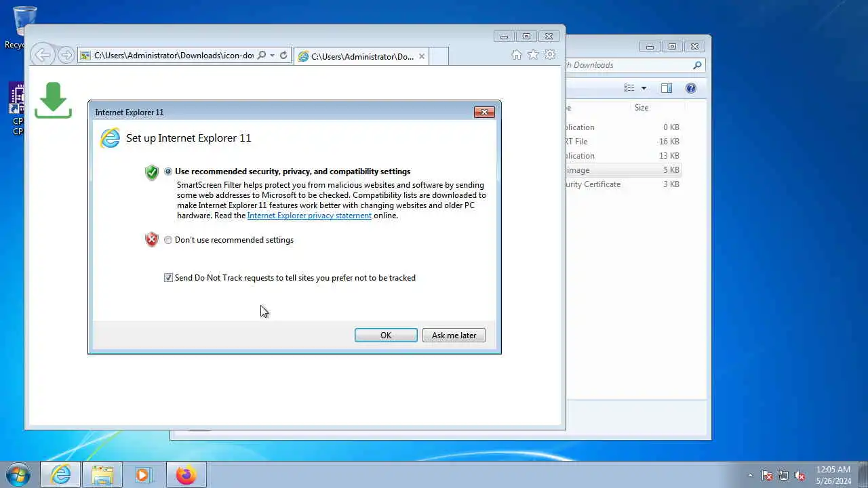Viewport: 868px width, 488px height.
Task: Close the Internet Explorer 11 setup dialog
Action: tap(484, 112)
